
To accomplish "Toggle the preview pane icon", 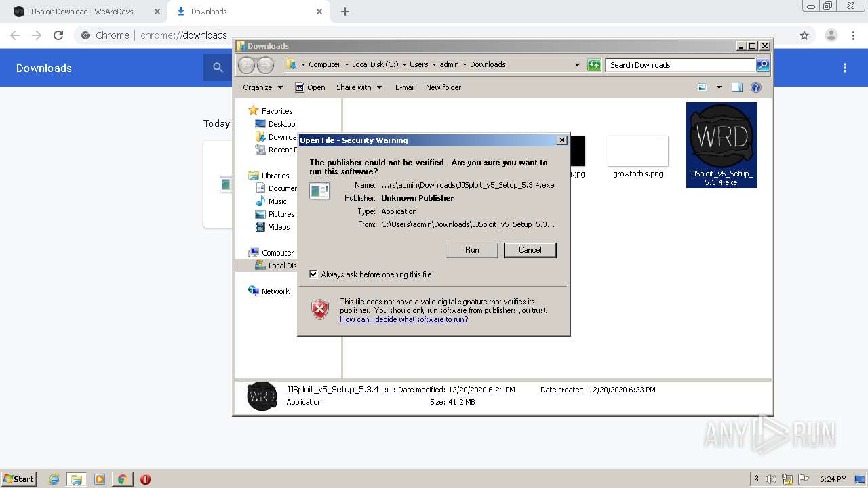I will point(737,87).
